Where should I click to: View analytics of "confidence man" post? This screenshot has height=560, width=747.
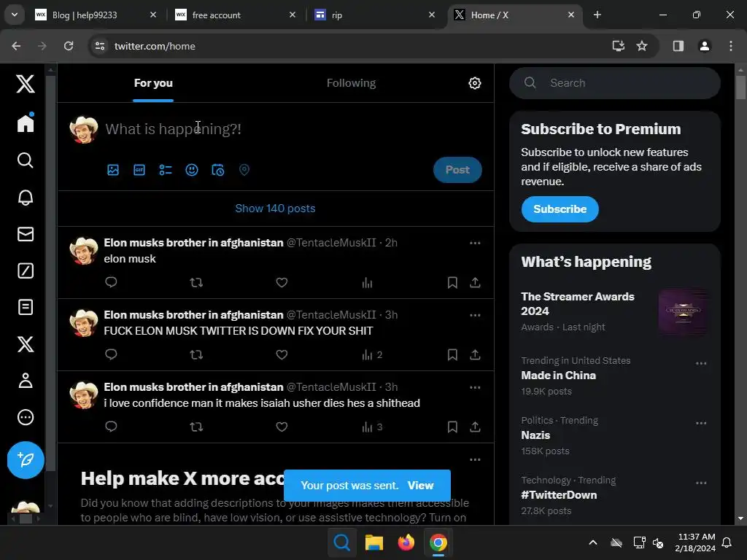point(372,427)
